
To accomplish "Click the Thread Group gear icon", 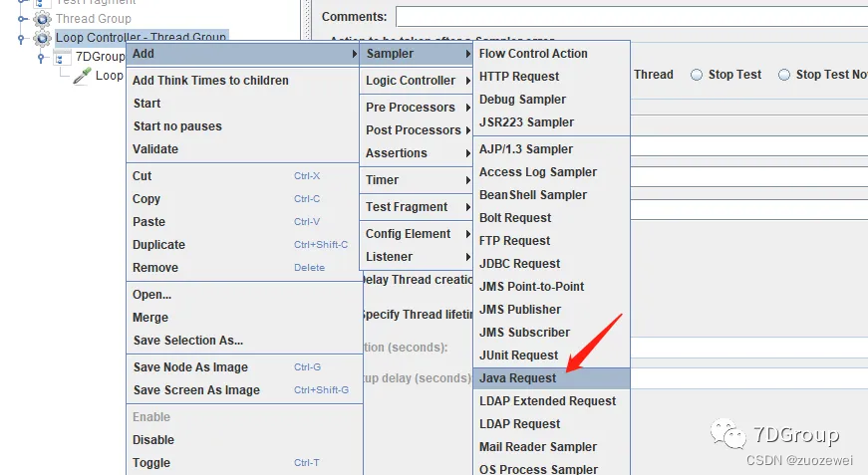I will tap(42, 19).
